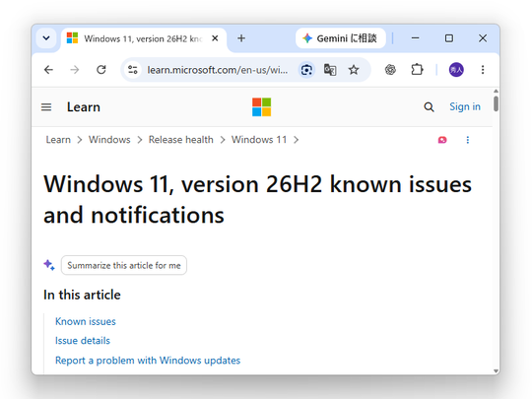Open Chrome three-dot menu
This screenshot has height=399, width=532.
coord(483,70)
